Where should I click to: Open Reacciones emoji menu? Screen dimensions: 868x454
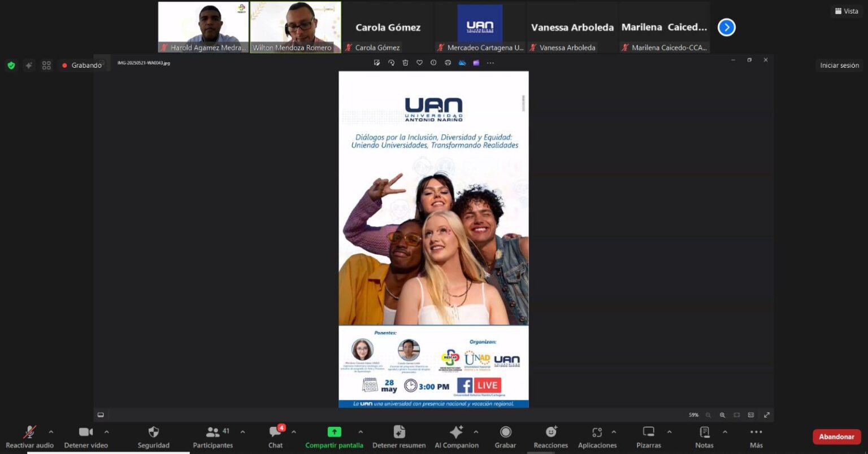(550, 433)
